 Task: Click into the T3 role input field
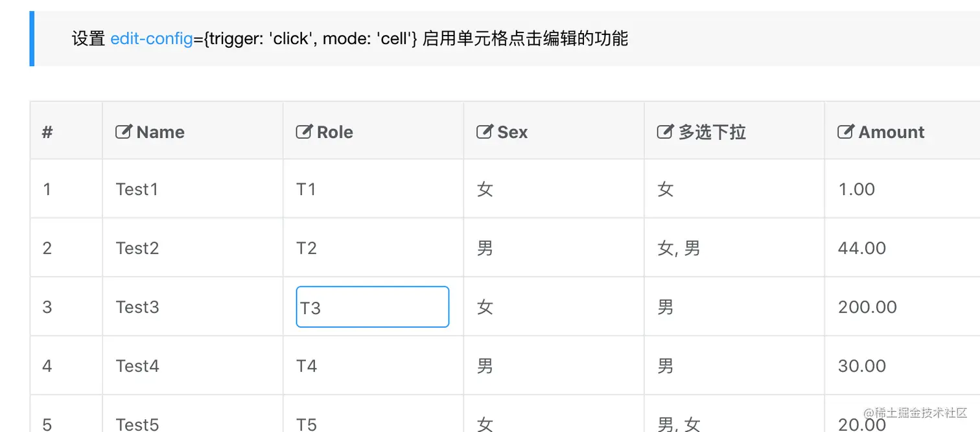click(372, 307)
